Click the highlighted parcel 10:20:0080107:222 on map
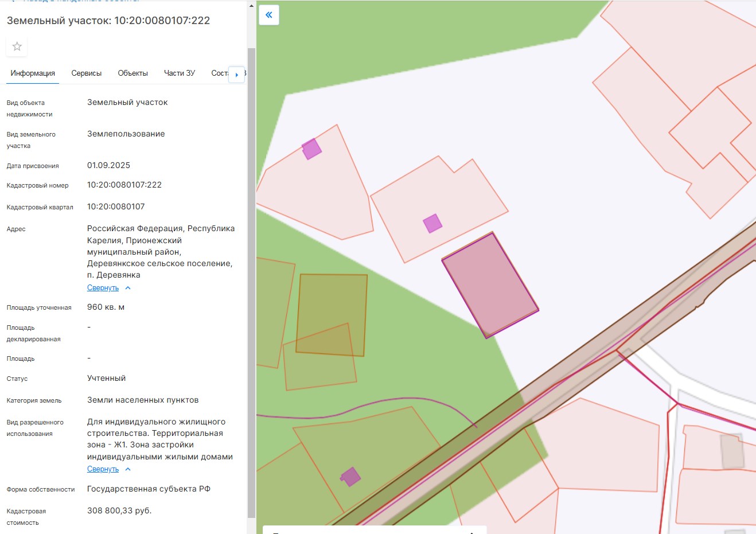 490,285
